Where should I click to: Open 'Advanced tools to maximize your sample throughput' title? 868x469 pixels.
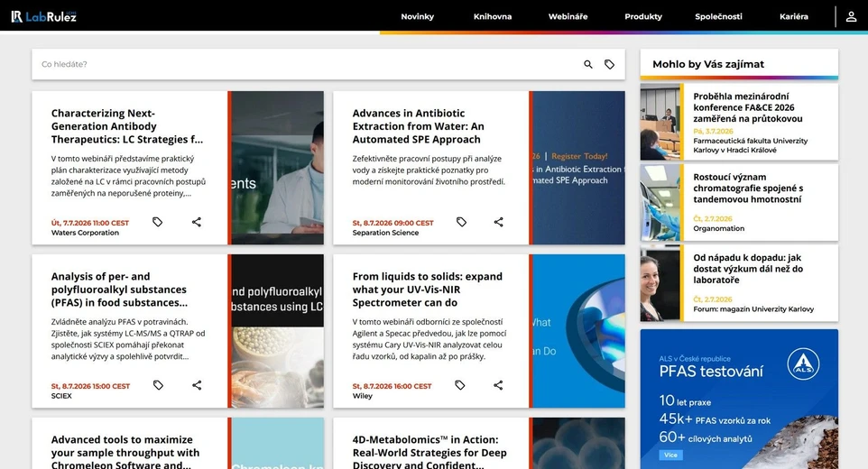tap(125, 453)
